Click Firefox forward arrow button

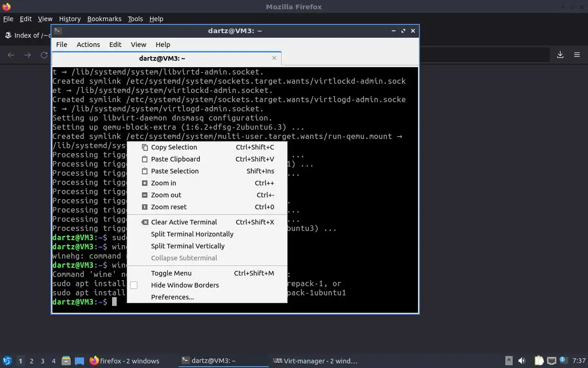(x=28, y=55)
